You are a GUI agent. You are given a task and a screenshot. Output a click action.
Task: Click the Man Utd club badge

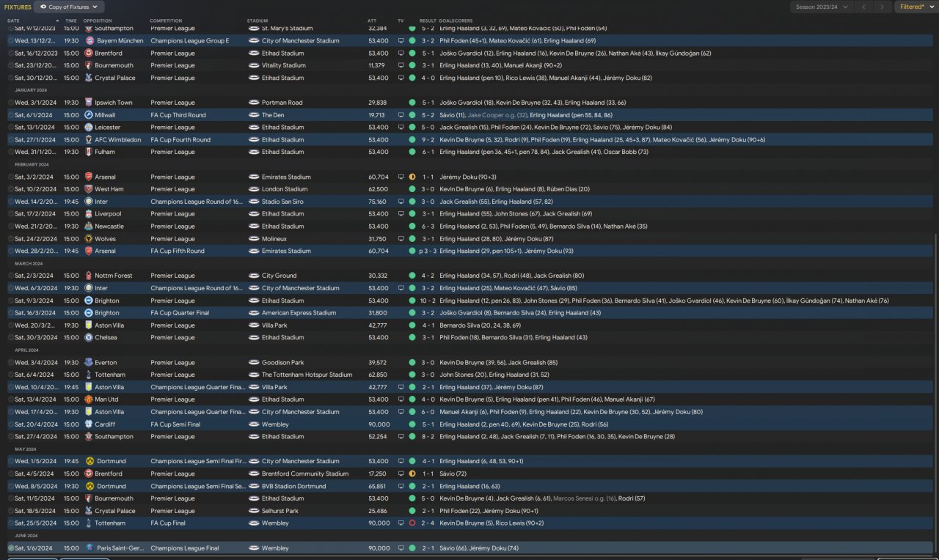[89, 399]
